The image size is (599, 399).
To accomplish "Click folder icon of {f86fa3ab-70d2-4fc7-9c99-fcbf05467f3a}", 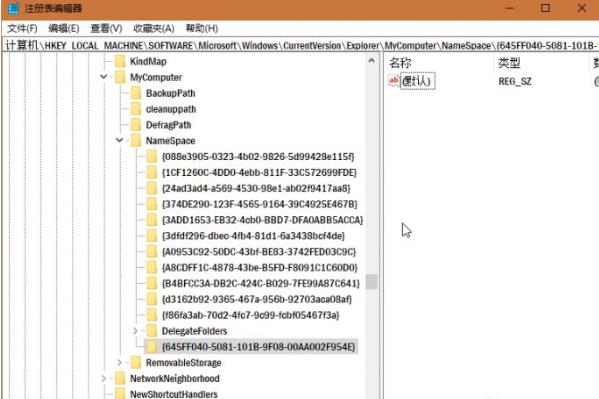I will tap(152, 315).
